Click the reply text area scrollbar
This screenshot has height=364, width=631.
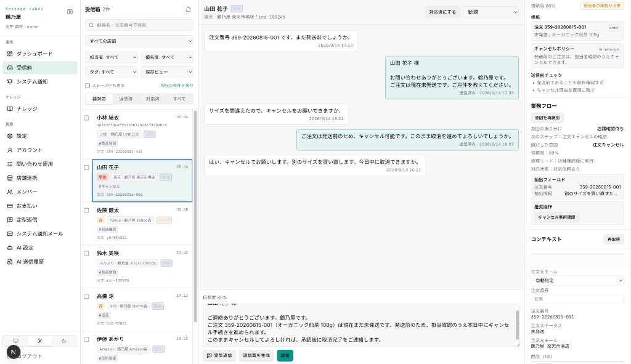[517, 325]
